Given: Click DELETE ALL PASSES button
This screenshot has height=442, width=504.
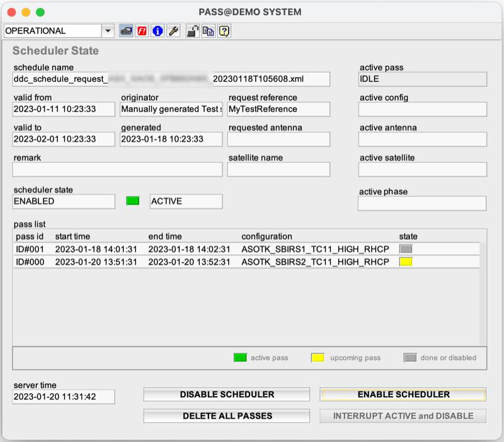Looking at the screenshot, I should click(x=227, y=416).
